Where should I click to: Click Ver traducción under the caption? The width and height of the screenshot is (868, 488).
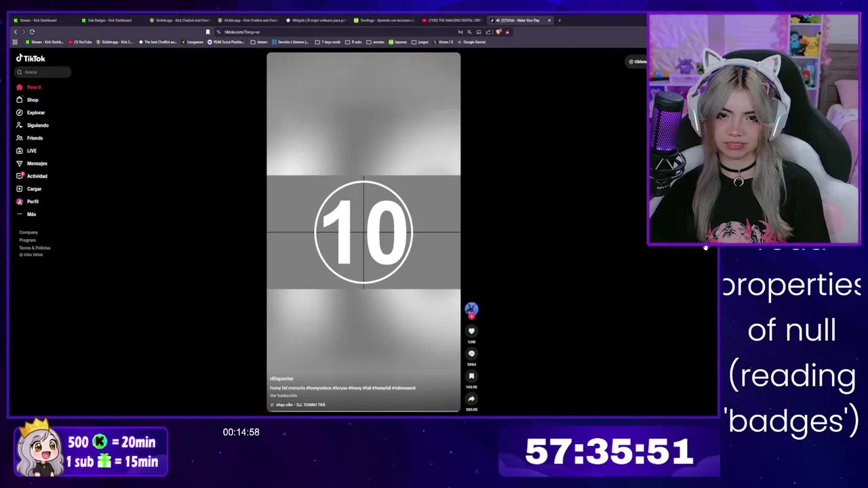click(283, 395)
